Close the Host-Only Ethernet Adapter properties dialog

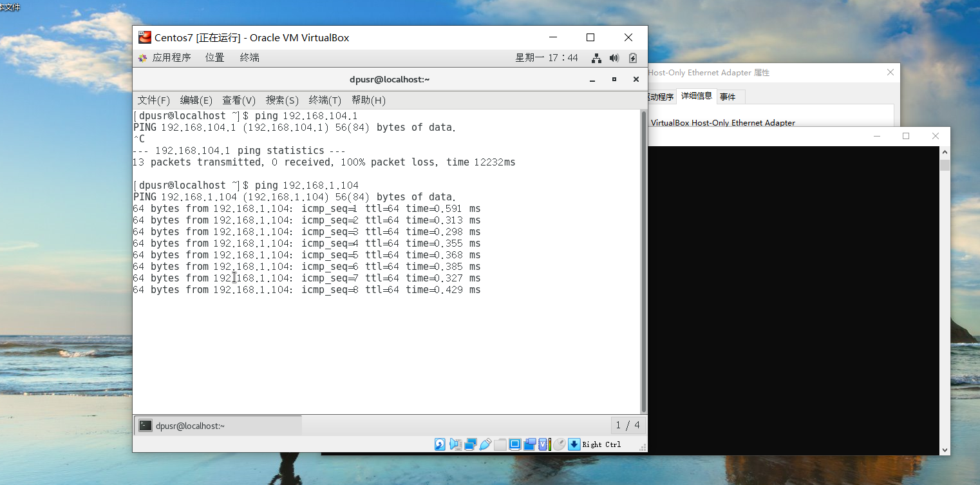[x=890, y=73]
